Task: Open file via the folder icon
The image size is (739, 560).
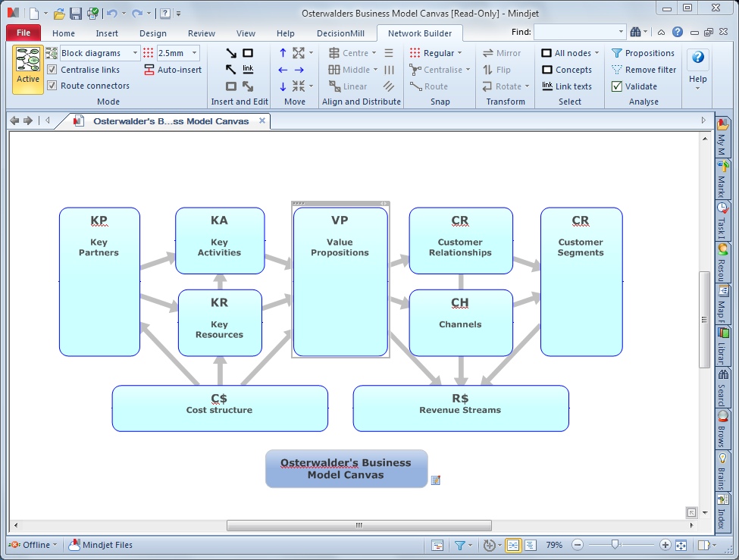Action: pyautogui.click(x=59, y=13)
